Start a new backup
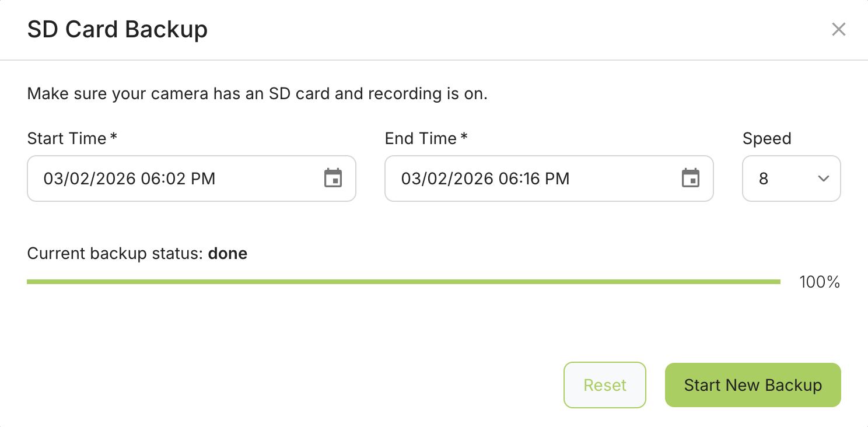This screenshot has height=427, width=868. [x=752, y=385]
